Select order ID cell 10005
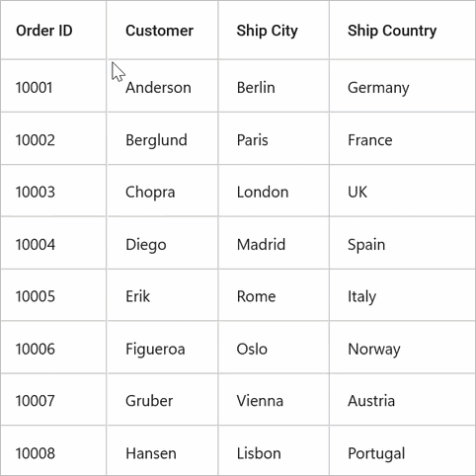The image size is (476, 476). click(53, 294)
